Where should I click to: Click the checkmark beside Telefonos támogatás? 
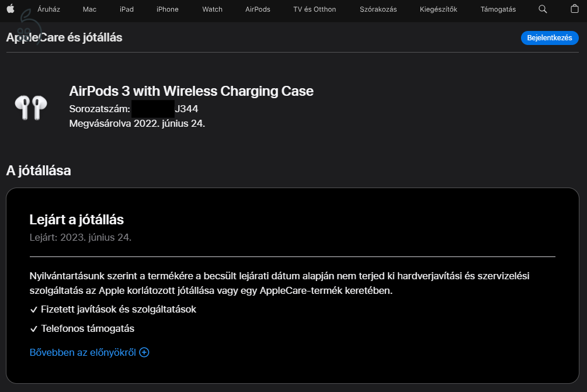[x=34, y=328]
